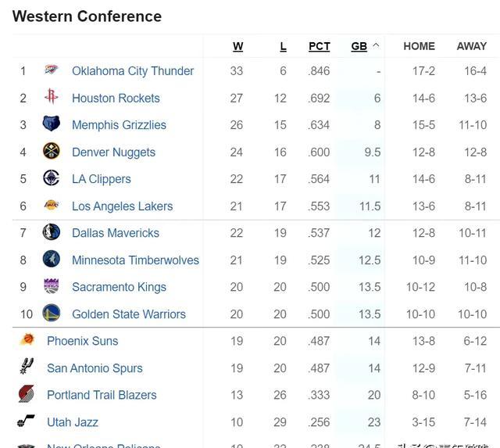The width and height of the screenshot is (500, 448).
Task: Click the Denver Nuggets logo icon
Action: [x=52, y=152]
